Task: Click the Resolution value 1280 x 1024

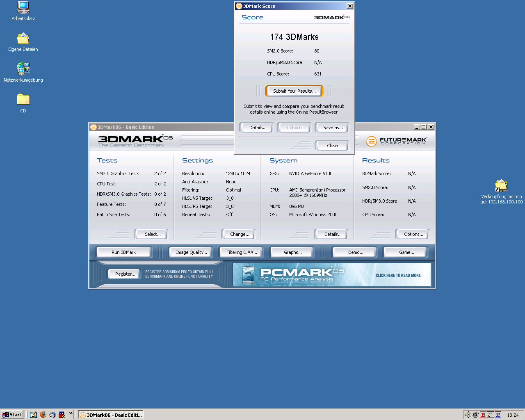Action: [238, 173]
